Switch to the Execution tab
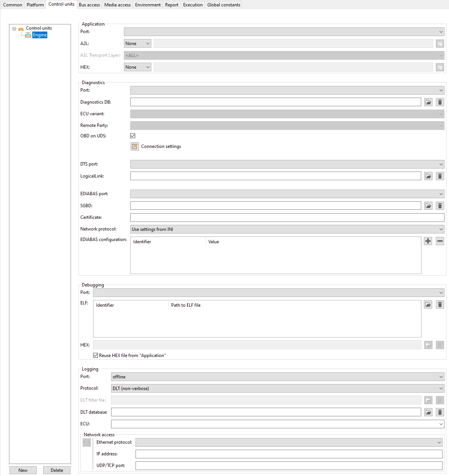The width and height of the screenshot is (449, 476). [193, 5]
